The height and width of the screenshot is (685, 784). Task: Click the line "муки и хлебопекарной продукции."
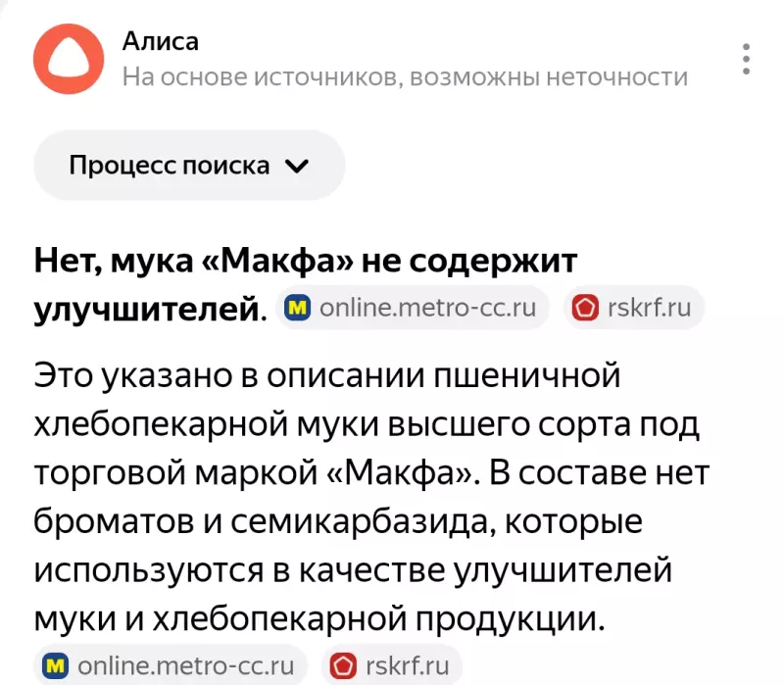(316, 618)
